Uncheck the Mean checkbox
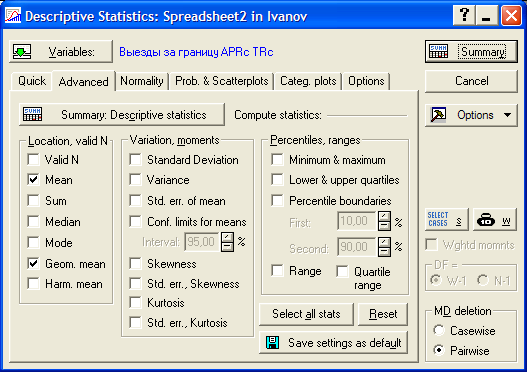 (x=34, y=180)
